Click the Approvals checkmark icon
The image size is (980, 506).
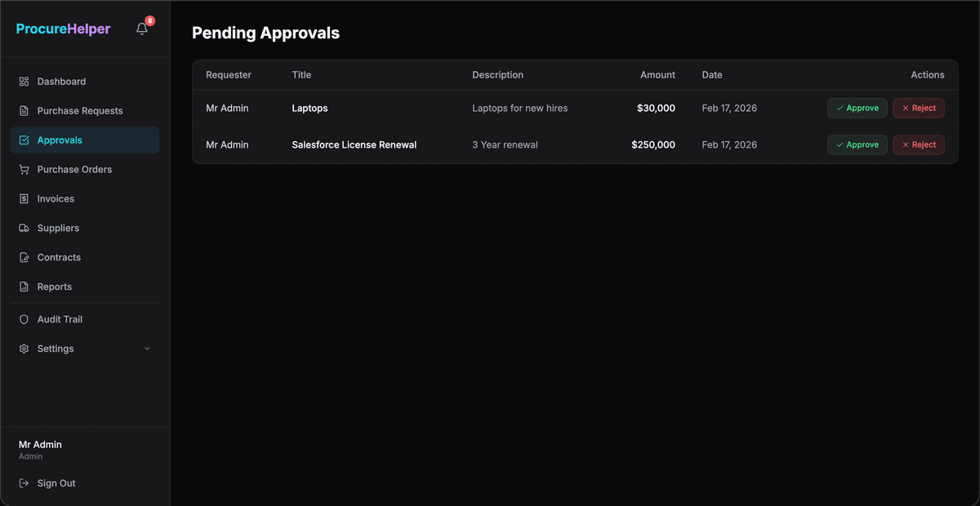[x=24, y=140]
